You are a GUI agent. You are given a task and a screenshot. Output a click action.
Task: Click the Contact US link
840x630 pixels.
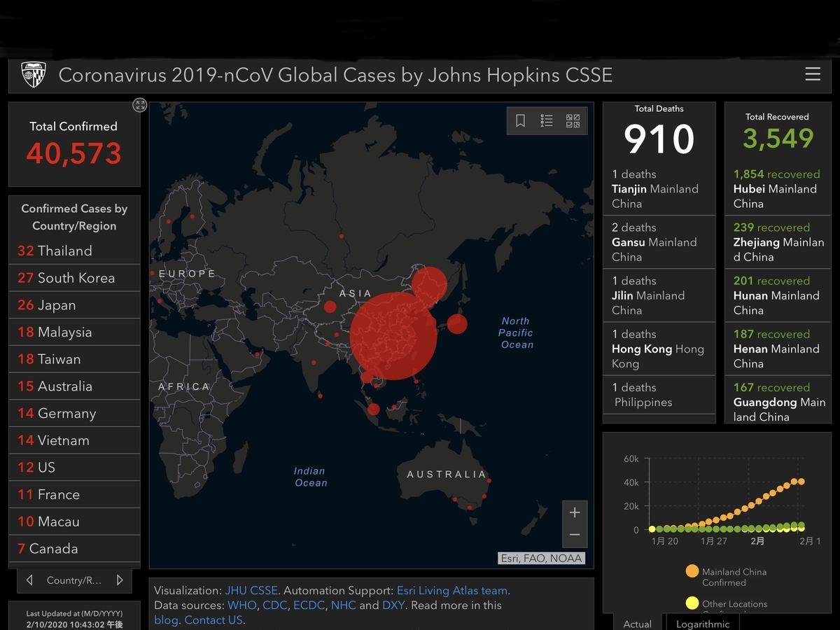213,619
